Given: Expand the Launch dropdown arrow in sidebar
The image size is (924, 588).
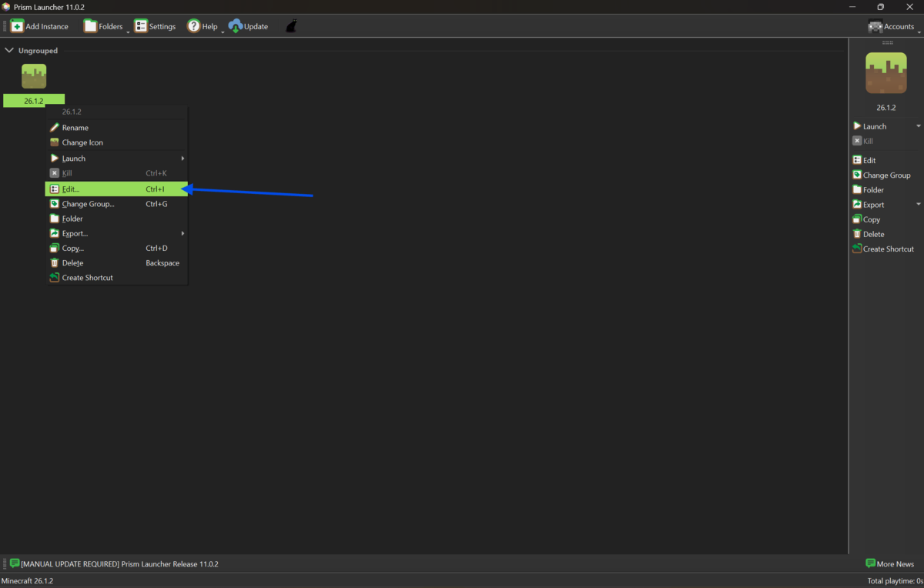Looking at the screenshot, I should [918, 126].
